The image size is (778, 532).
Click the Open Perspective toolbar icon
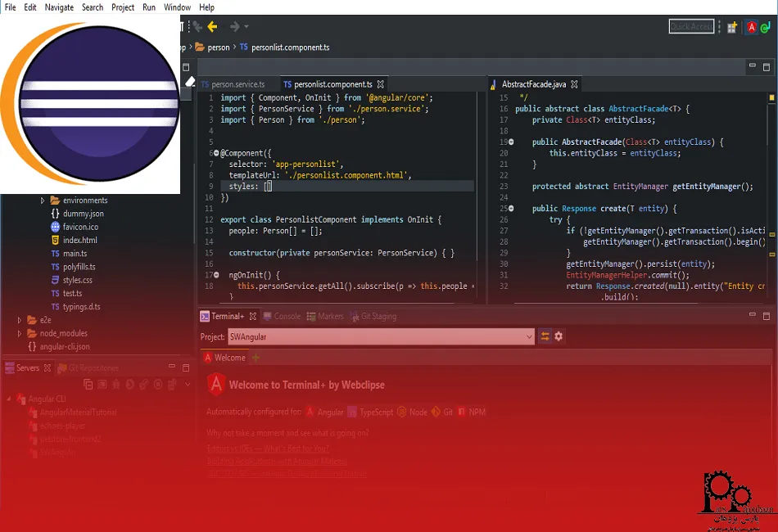732,27
